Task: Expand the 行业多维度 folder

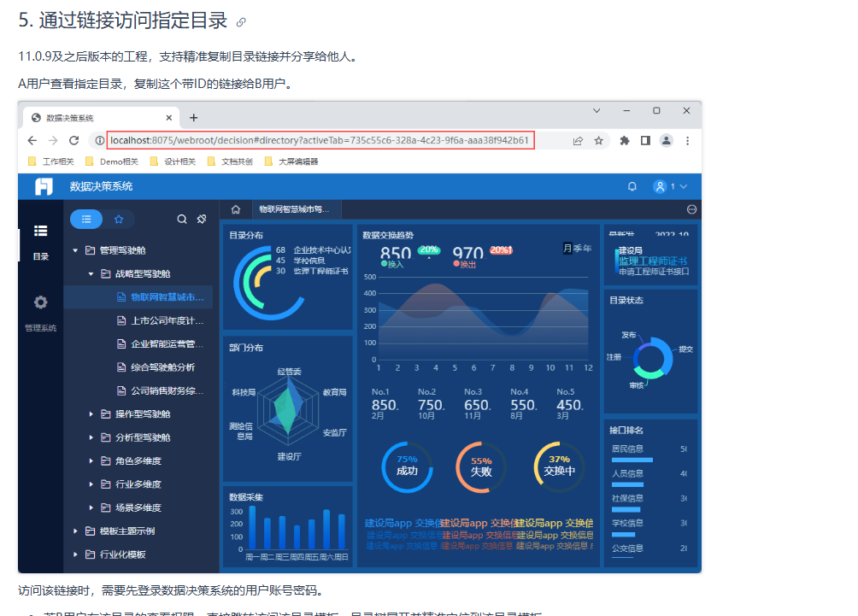Action: [91, 484]
